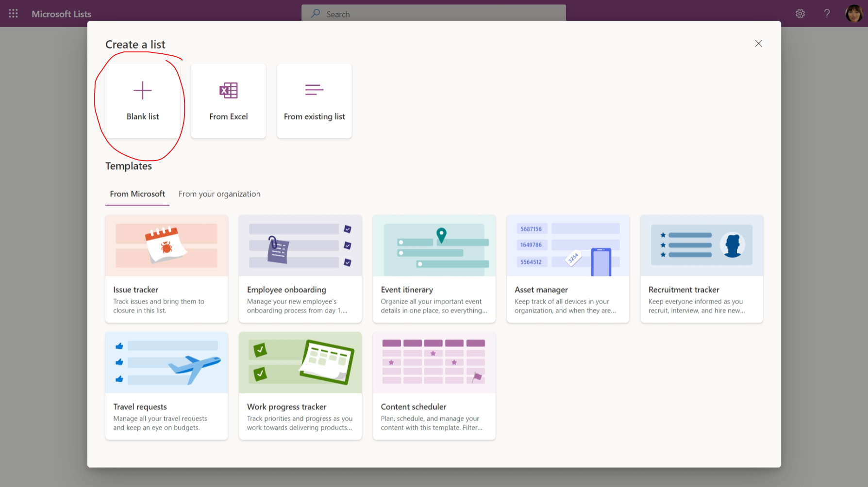Select the Asset manager template thumbnail
868x487 pixels.
point(568,246)
